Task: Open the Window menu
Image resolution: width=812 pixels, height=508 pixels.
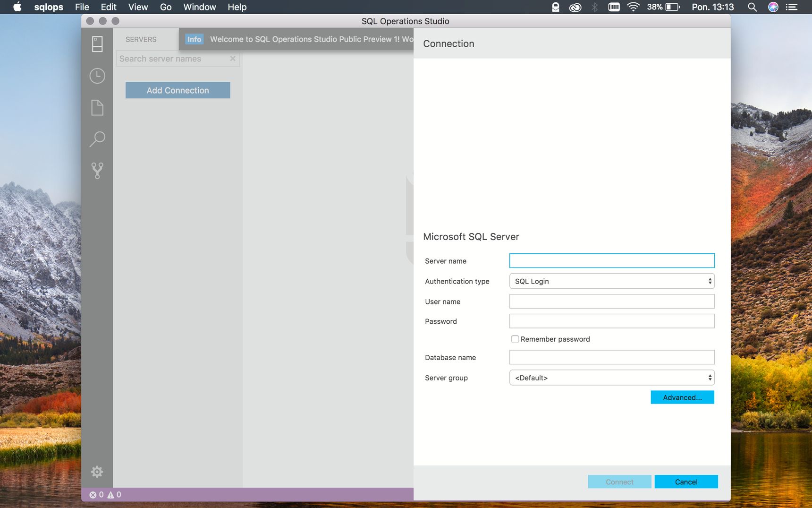Action: click(199, 7)
